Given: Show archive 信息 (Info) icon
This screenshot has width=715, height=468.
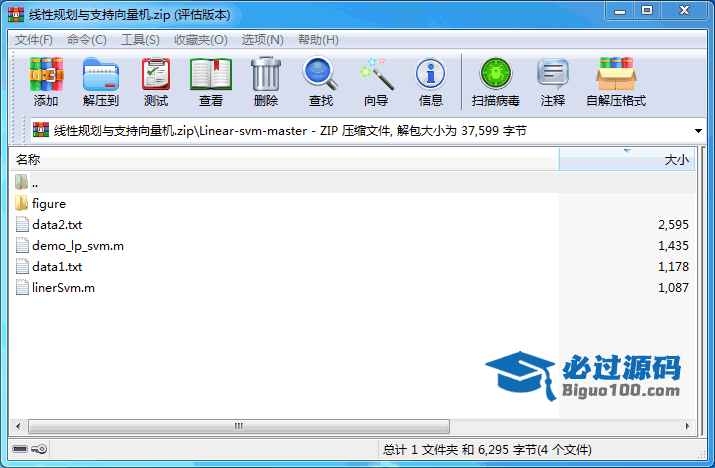Looking at the screenshot, I should (430, 74).
